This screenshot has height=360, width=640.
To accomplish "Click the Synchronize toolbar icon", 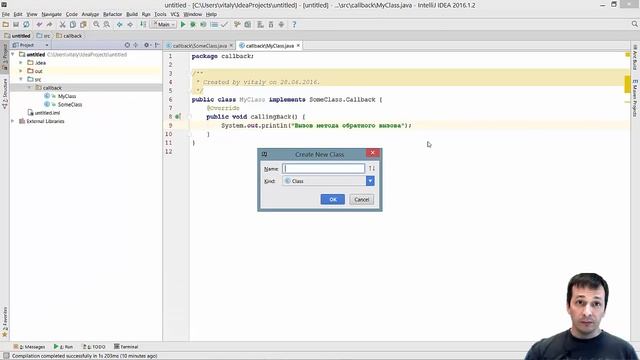I will pyautogui.click(x=26, y=25).
